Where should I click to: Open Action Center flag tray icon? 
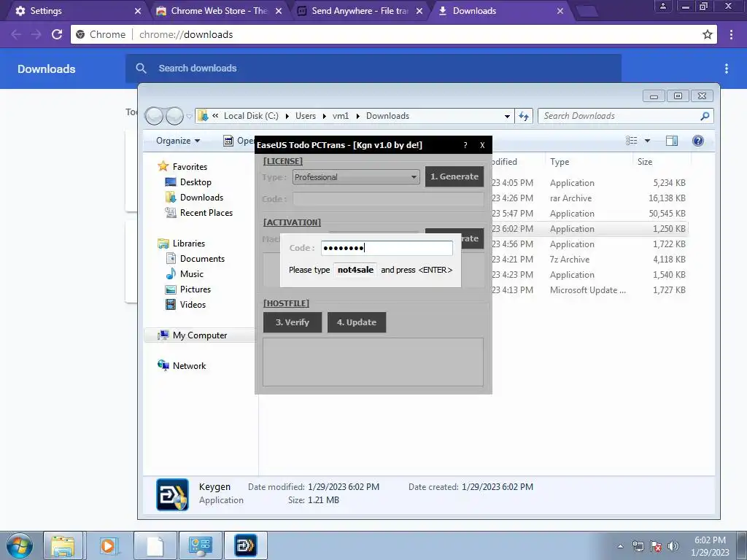(656, 546)
